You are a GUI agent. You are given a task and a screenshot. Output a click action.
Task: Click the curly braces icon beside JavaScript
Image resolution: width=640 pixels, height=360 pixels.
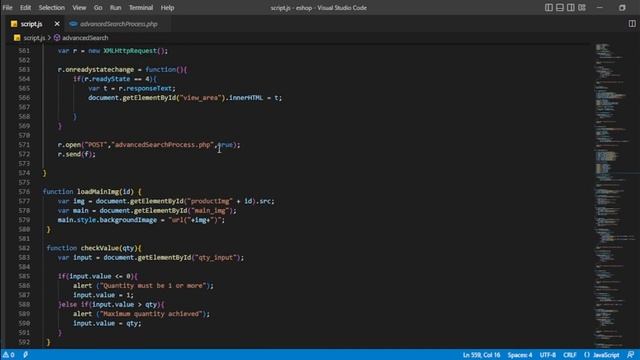pyautogui.click(x=587, y=355)
